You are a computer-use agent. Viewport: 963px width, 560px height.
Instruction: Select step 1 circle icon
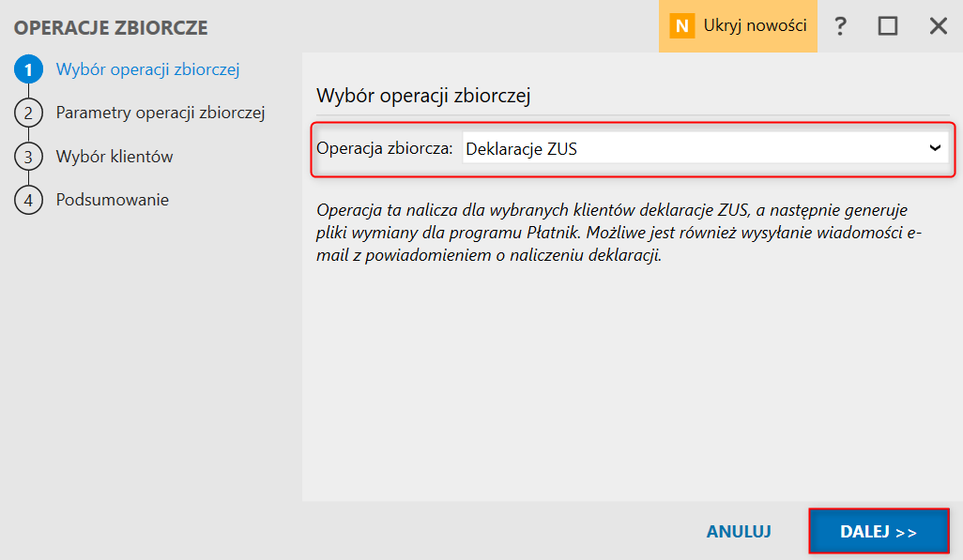28,69
